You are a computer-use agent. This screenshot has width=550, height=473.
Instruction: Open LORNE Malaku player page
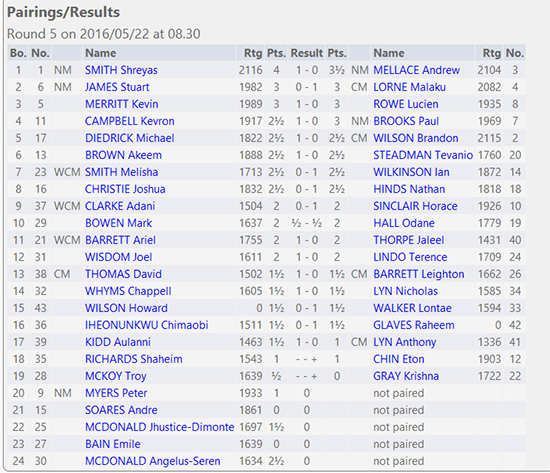pyautogui.click(x=409, y=87)
